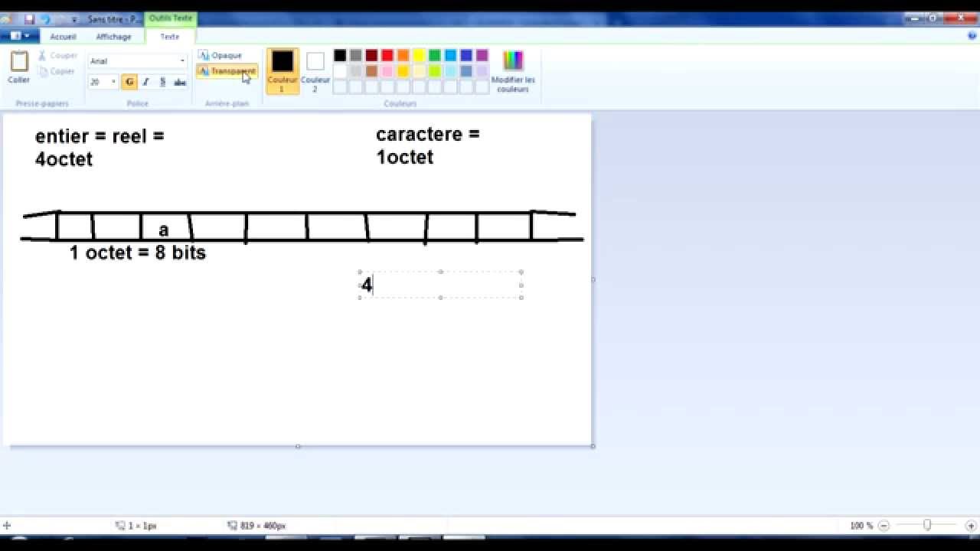980x551 pixels.
Task: Click the zoom in plus button
Action: (x=971, y=526)
